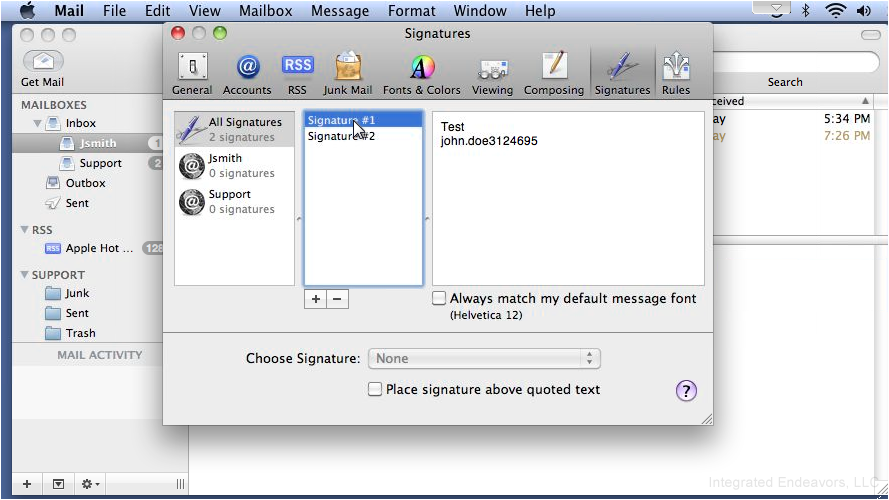Screen dimensions: 889x500
Task: Open Junk Mail preferences pane
Action: point(348,74)
